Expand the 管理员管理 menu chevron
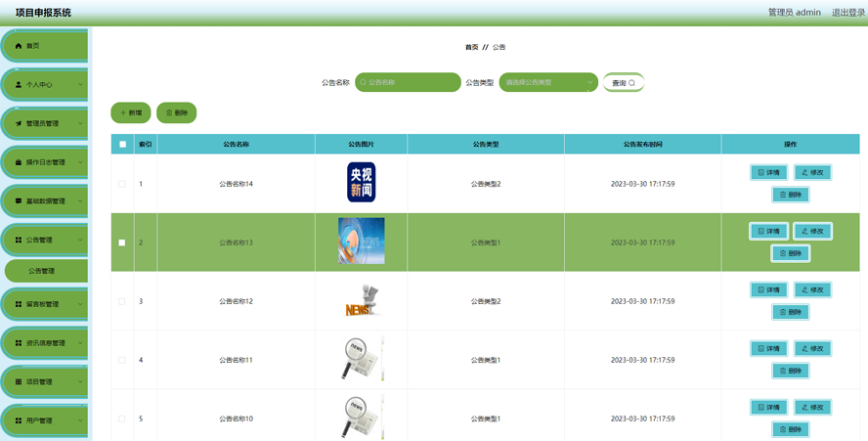The height and width of the screenshot is (441, 868). [80, 123]
